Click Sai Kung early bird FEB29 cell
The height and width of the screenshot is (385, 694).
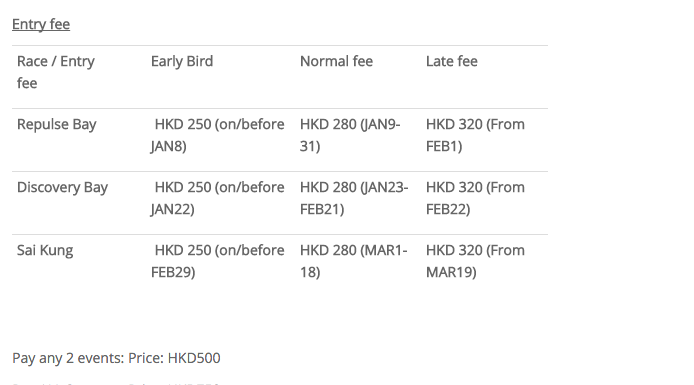tap(217, 261)
